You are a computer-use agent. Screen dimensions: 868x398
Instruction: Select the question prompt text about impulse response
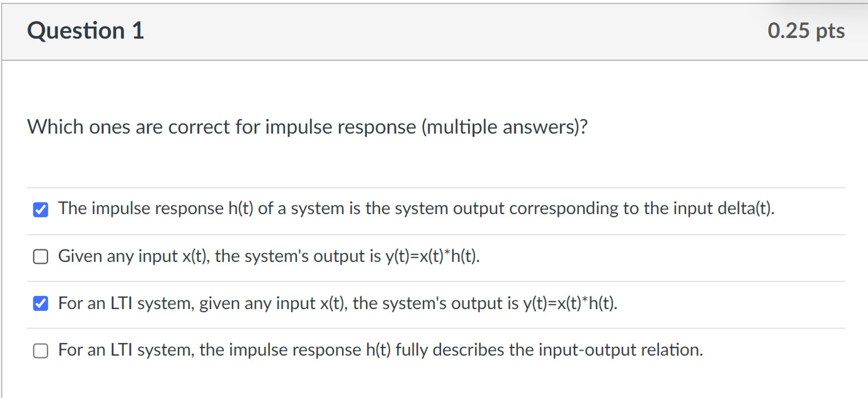coord(308,127)
